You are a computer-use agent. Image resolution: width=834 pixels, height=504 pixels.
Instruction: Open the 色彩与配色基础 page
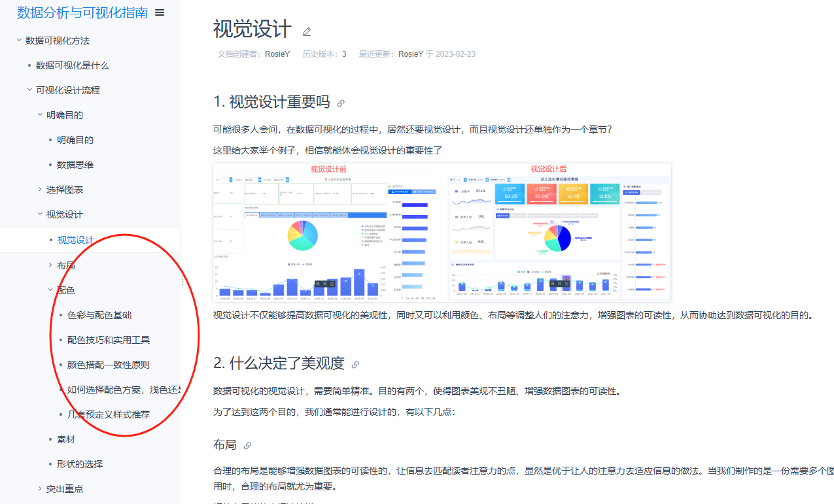pyautogui.click(x=99, y=315)
